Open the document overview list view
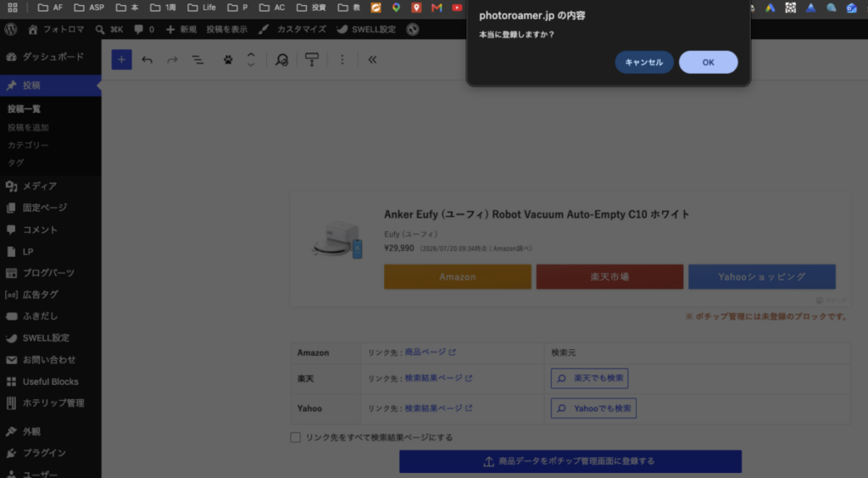The height and width of the screenshot is (478, 868). coord(198,59)
